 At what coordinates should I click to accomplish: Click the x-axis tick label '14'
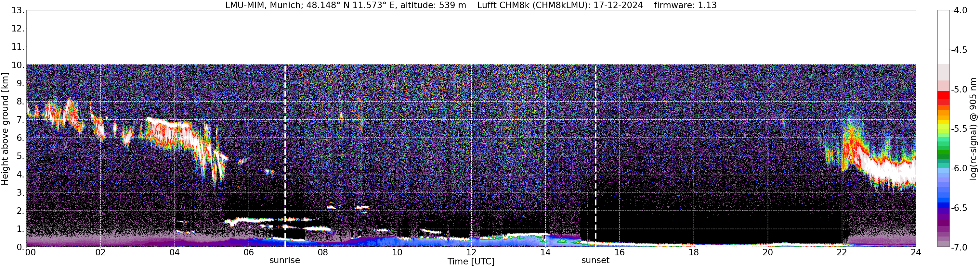(x=545, y=252)
